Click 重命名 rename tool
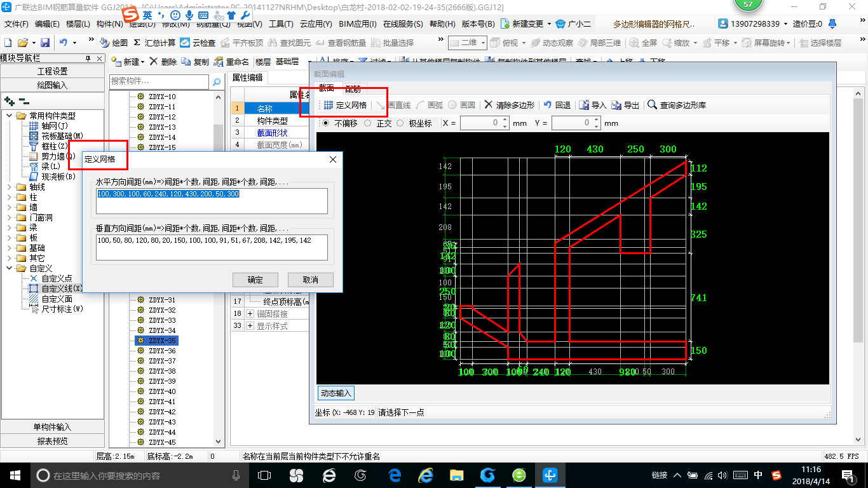This screenshot has height=488, width=868. [231, 62]
